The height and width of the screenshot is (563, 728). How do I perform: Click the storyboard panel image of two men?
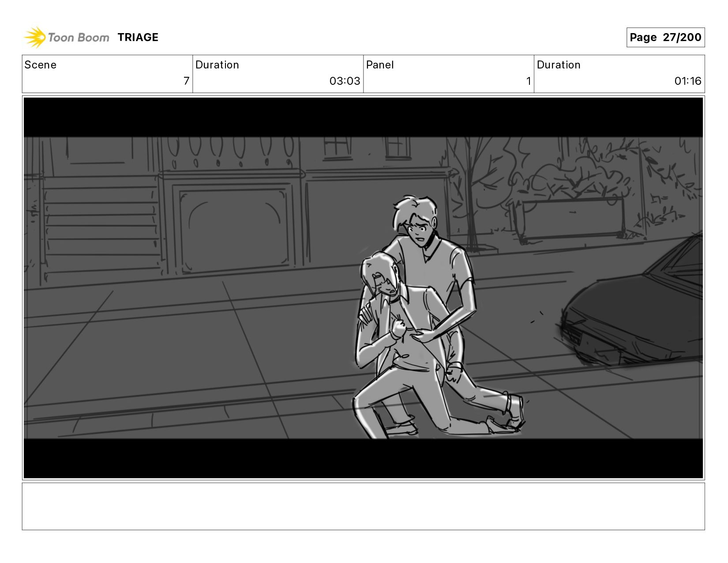coord(363,288)
